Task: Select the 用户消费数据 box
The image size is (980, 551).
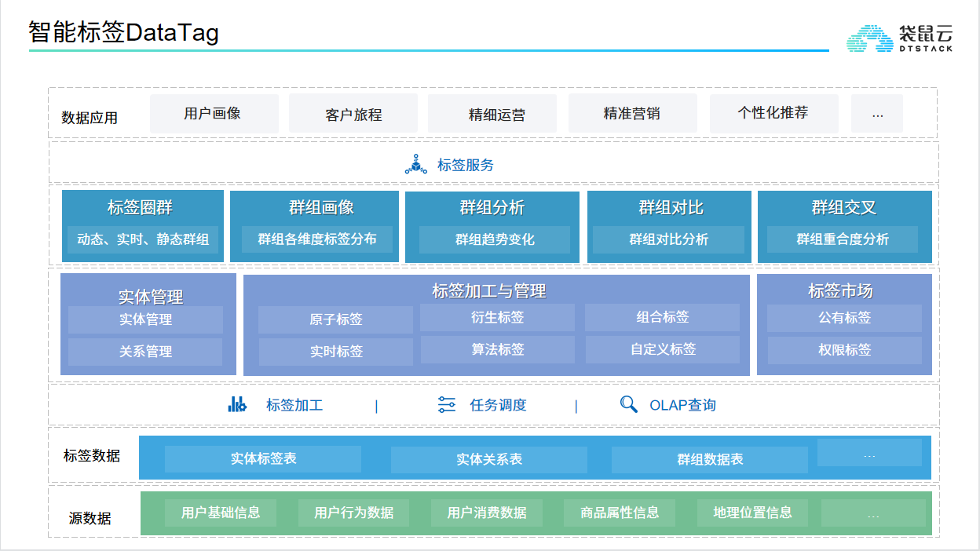Action: click(x=487, y=513)
